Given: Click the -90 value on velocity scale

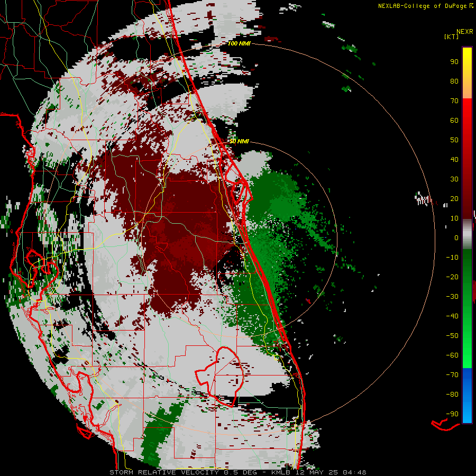Looking at the screenshot, I should (x=452, y=414).
